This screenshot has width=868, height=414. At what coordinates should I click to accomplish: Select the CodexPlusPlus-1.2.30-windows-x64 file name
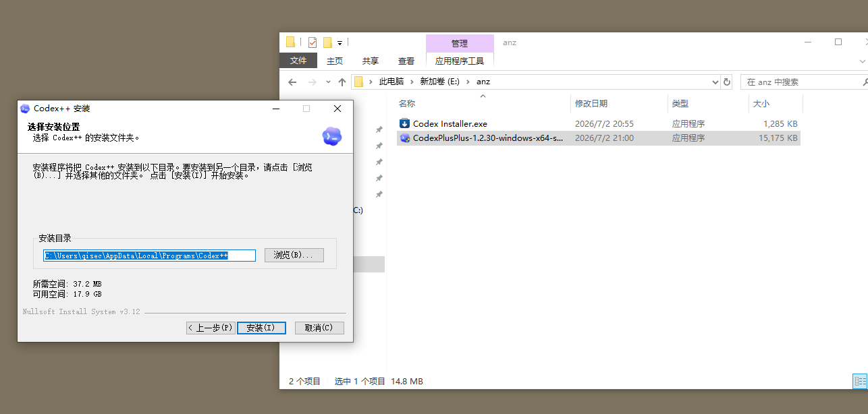488,138
